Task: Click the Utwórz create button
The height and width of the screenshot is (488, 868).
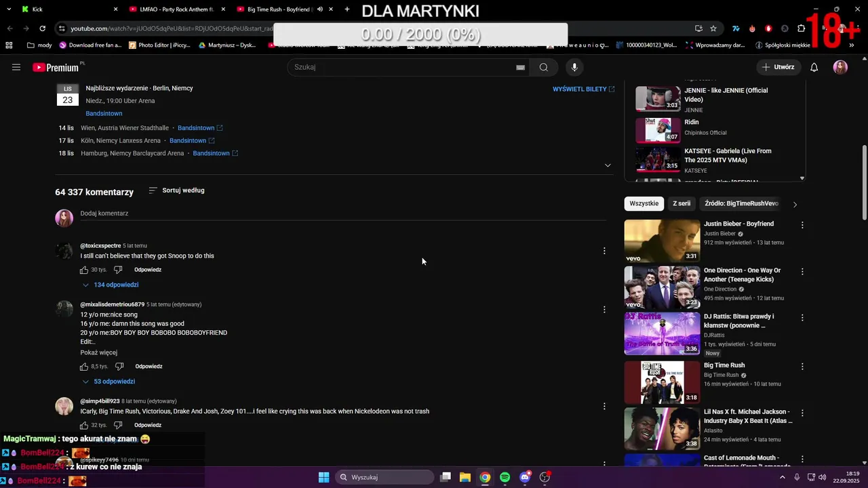Action: point(778,67)
